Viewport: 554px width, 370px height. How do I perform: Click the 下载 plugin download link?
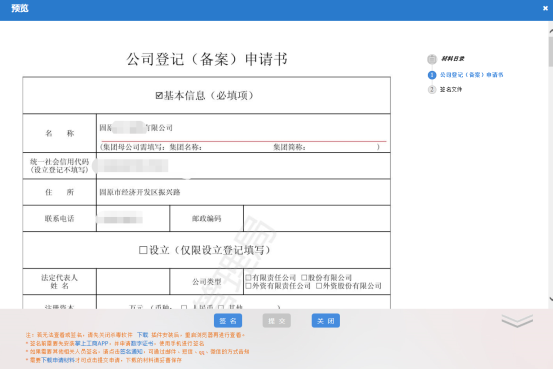[x=143, y=335]
